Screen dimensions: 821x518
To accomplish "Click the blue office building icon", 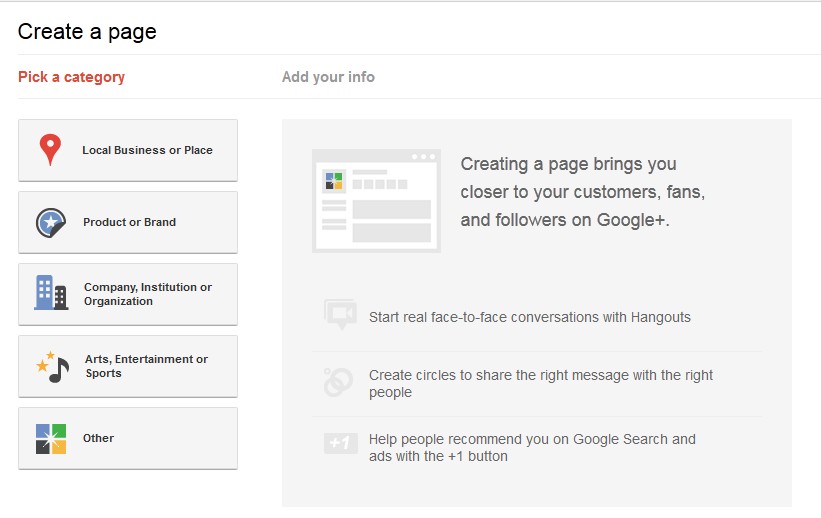I will [50, 293].
